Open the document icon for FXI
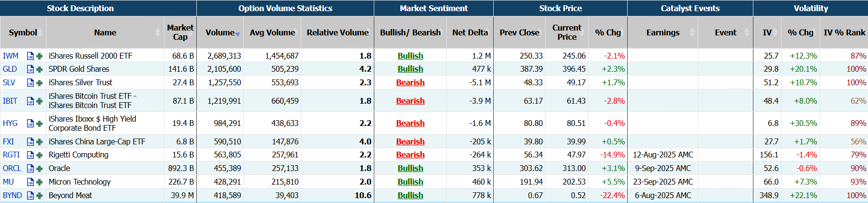This screenshot has width=868, height=203. pos(30,142)
